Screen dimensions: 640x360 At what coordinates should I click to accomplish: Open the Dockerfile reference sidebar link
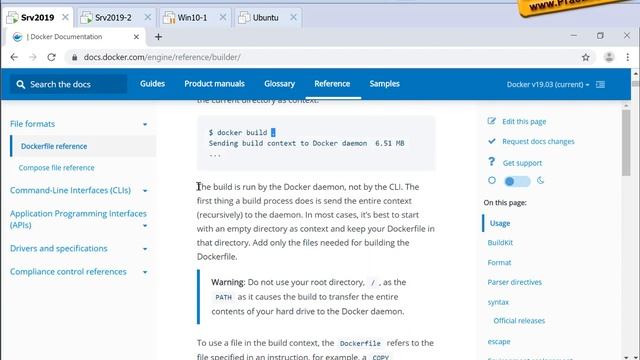[x=54, y=146]
